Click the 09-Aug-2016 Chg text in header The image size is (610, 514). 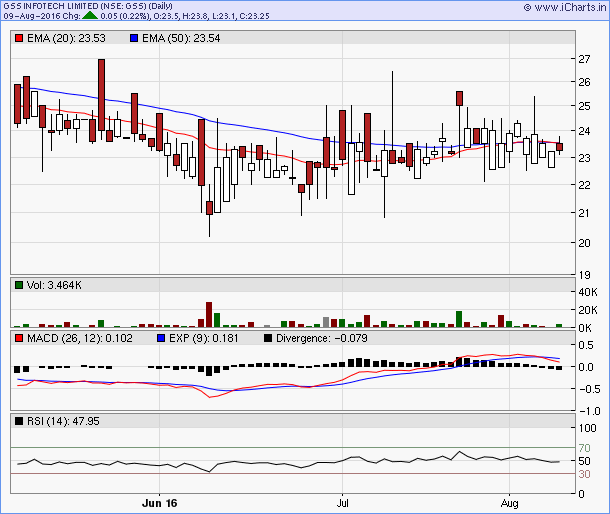point(42,16)
